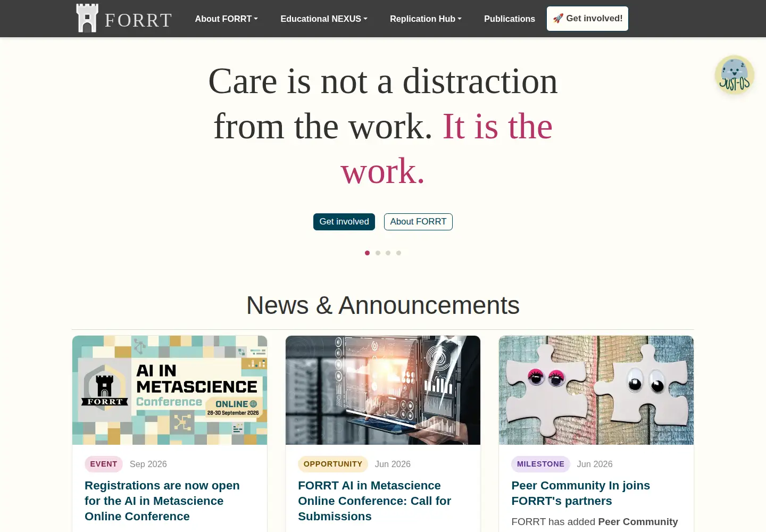Open the data dashboard tablet image

click(383, 390)
